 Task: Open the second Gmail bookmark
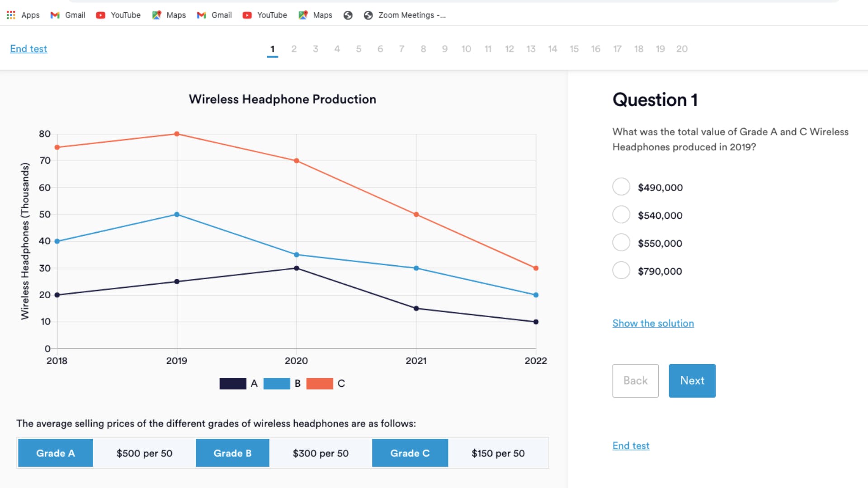(x=214, y=15)
